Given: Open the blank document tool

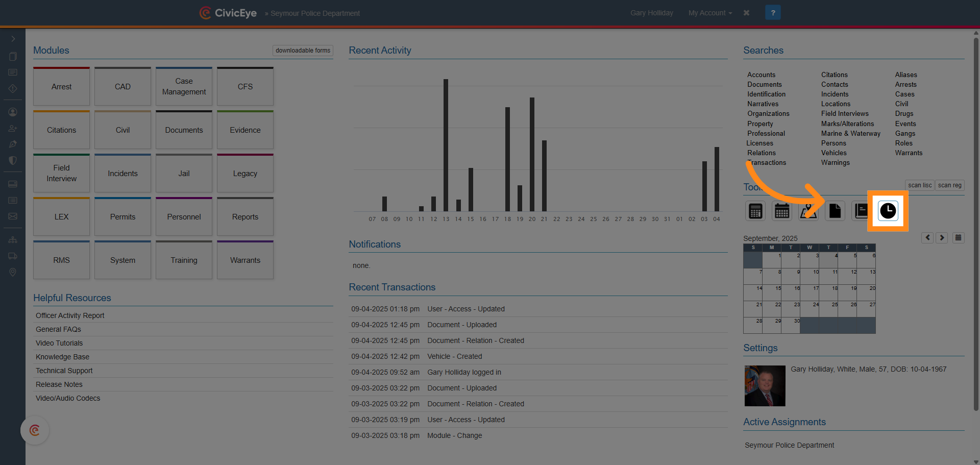Looking at the screenshot, I should tap(835, 211).
